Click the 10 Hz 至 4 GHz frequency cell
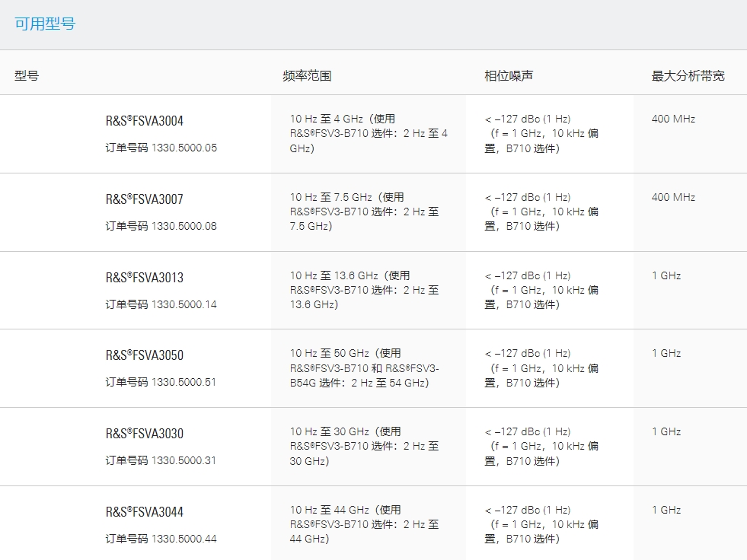747x560 pixels. pyautogui.click(x=369, y=133)
